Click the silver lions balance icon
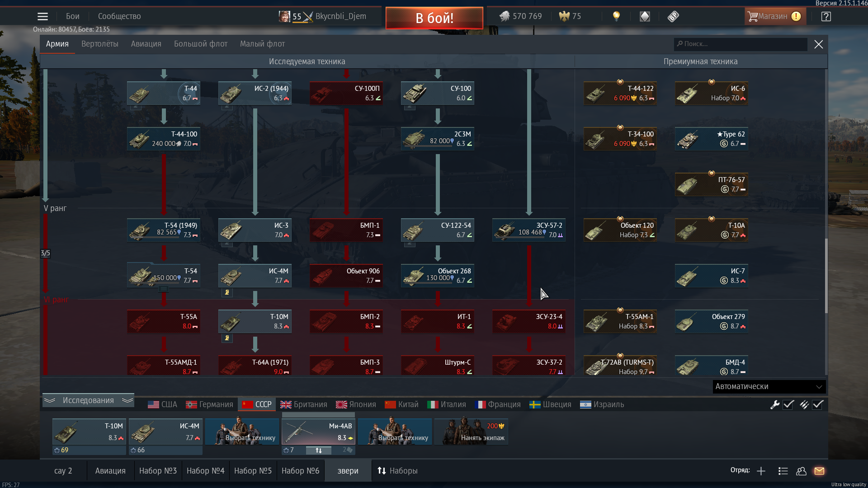868x488 pixels. tap(505, 16)
